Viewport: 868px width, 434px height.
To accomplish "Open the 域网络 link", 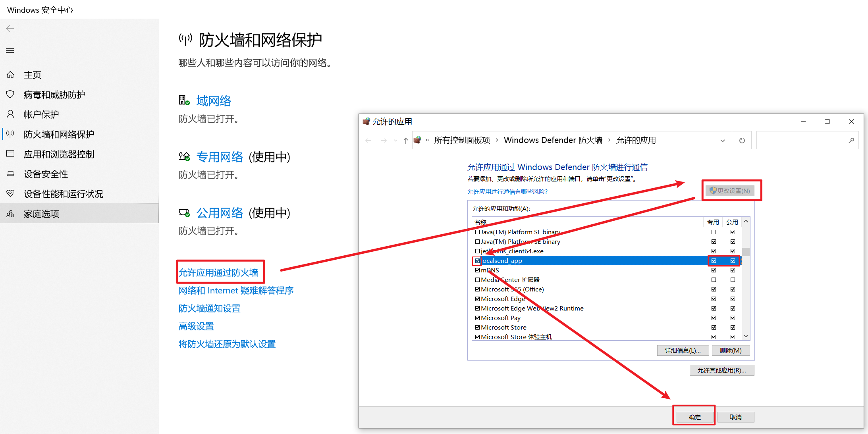I will (x=214, y=101).
